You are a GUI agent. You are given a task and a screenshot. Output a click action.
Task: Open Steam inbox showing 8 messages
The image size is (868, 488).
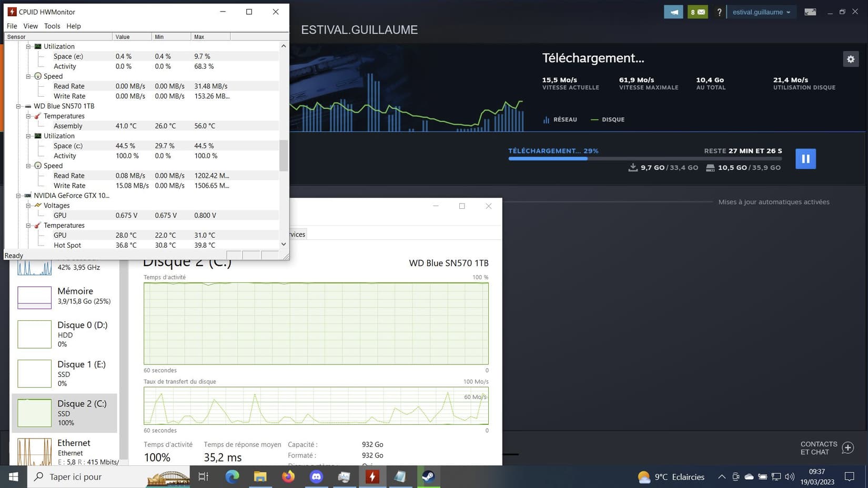tap(698, 12)
